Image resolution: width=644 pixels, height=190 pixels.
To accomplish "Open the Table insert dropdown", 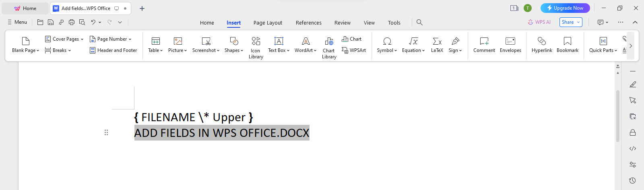I will click(155, 45).
